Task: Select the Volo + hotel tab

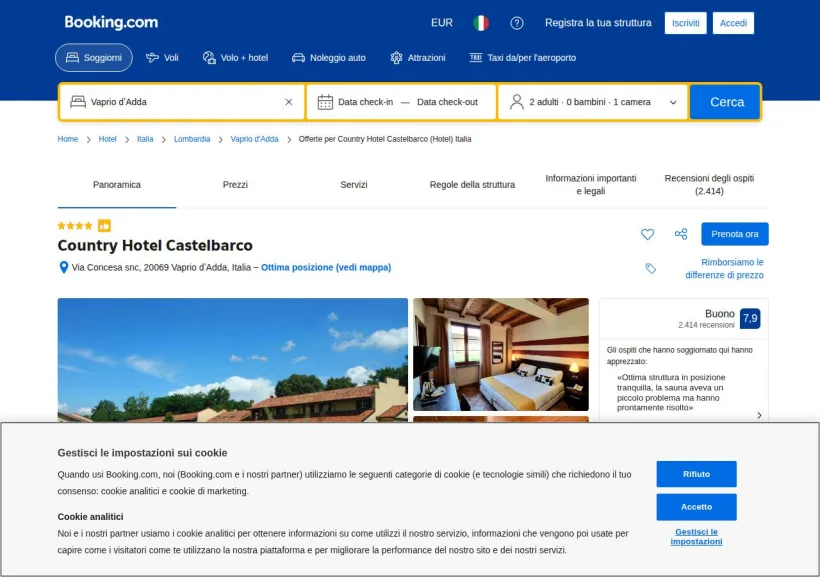Action: 235,58
